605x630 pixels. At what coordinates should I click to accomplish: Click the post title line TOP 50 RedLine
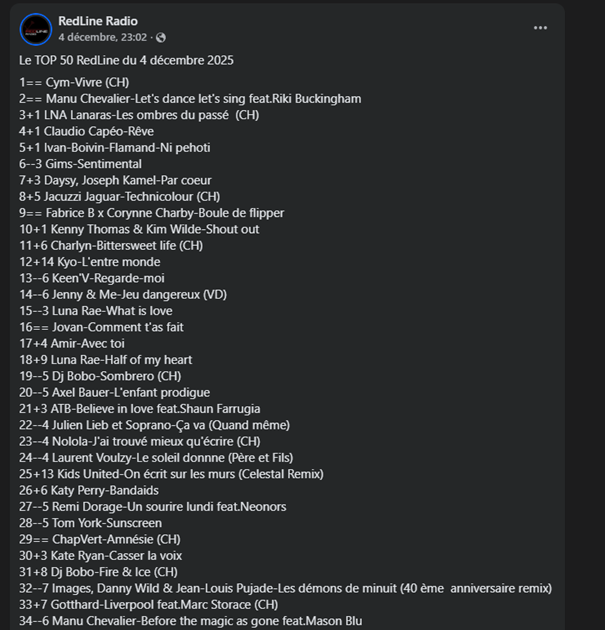(126, 60)
